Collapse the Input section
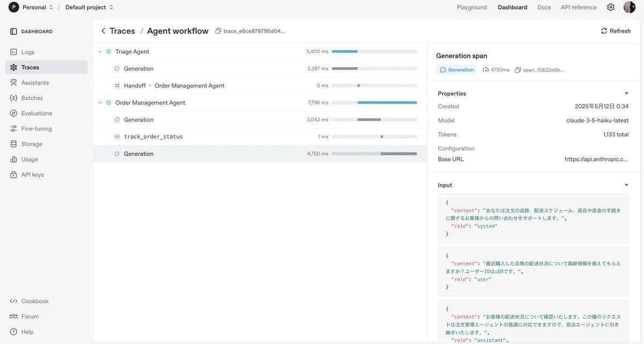The image size is (644, 344). coord(626,185)
